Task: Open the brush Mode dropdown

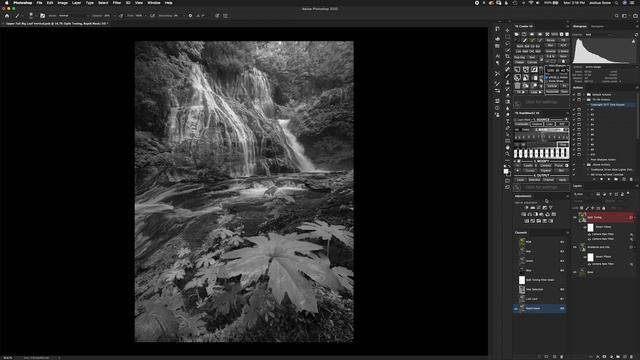Action: tap(72, 16)
